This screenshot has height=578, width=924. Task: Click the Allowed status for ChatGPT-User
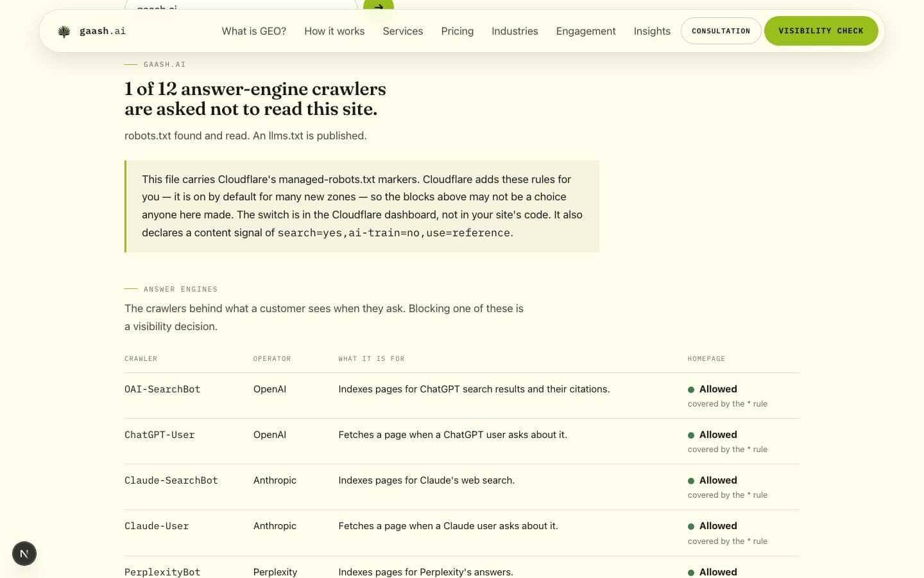(712, 435)
